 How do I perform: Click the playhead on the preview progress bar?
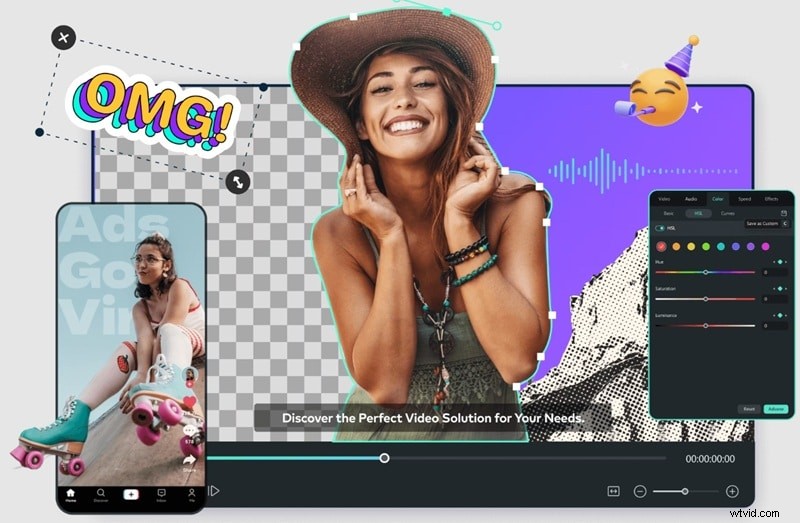click(385, 458)
